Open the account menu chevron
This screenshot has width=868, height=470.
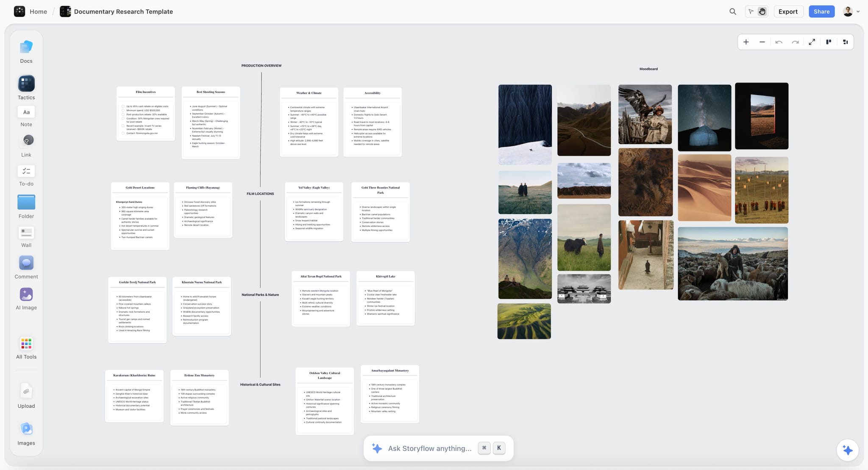coord(858,12)
